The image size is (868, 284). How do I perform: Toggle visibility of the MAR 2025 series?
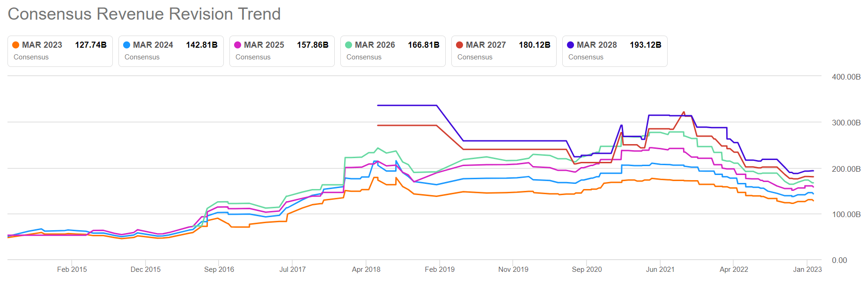click(281, 51)
